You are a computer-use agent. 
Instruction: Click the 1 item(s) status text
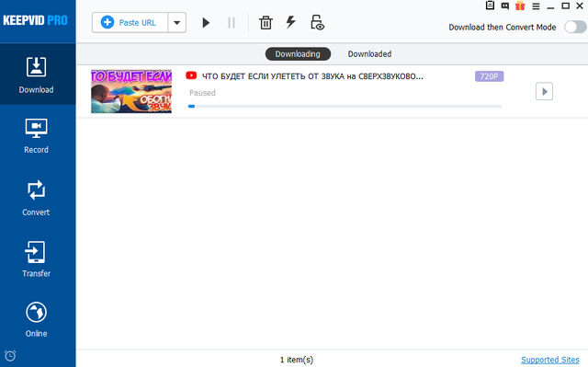[x=297, y=360]
